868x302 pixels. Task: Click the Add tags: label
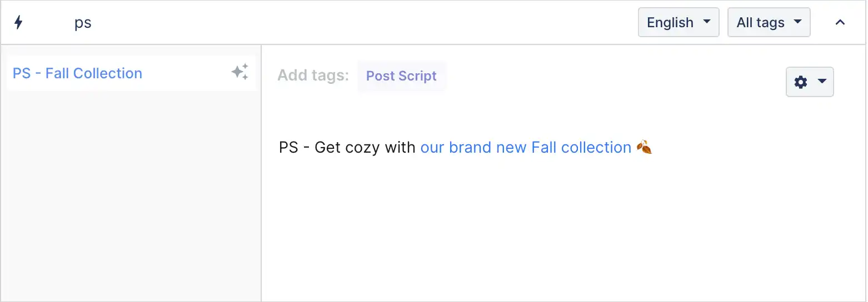click(x=313, y=75)
